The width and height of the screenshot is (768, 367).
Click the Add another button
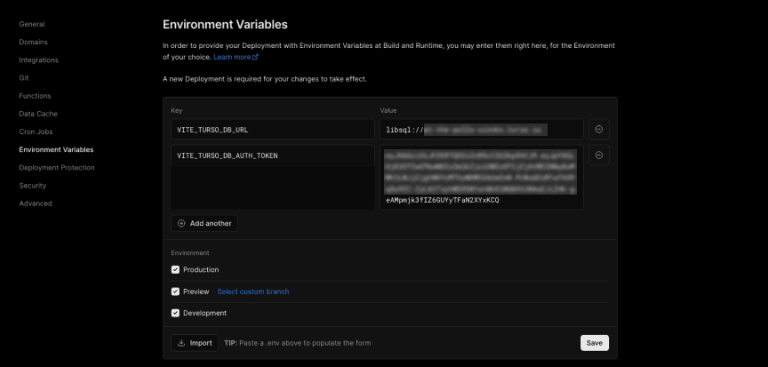[x=204, y=223]
